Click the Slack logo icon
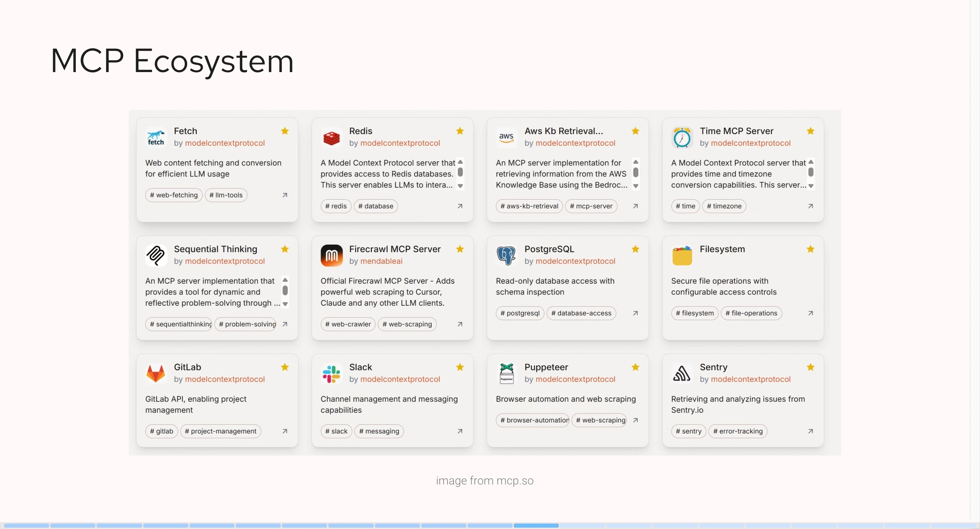Viewport: 980px width, 529px height. 331,374
